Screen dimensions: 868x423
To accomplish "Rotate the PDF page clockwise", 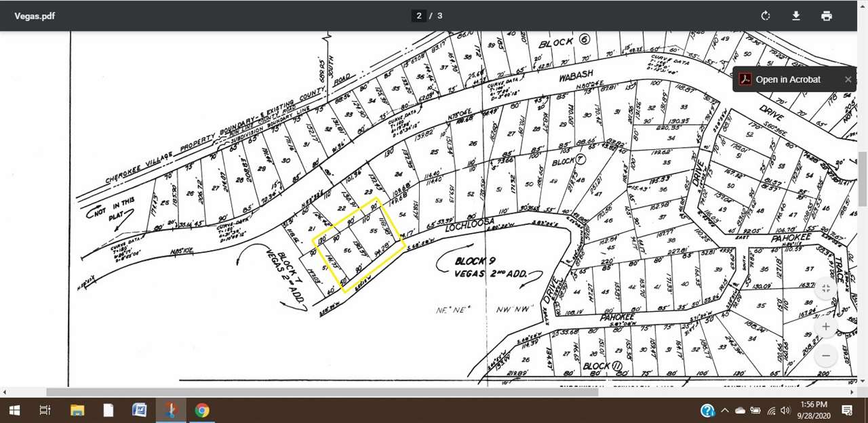I will click(766, 16).
